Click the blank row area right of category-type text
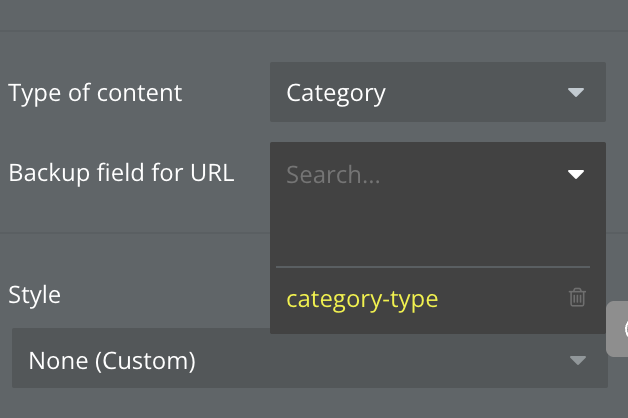Viewport: 628px width, 418px height. coord(500,299)
